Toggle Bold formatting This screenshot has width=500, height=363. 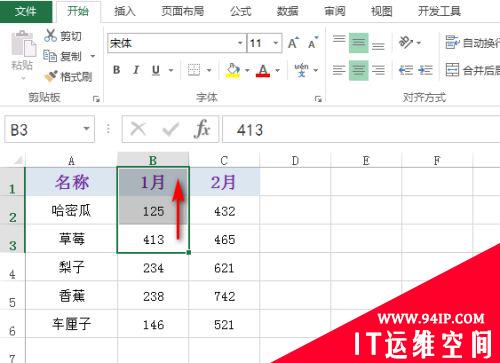[116, 70]
